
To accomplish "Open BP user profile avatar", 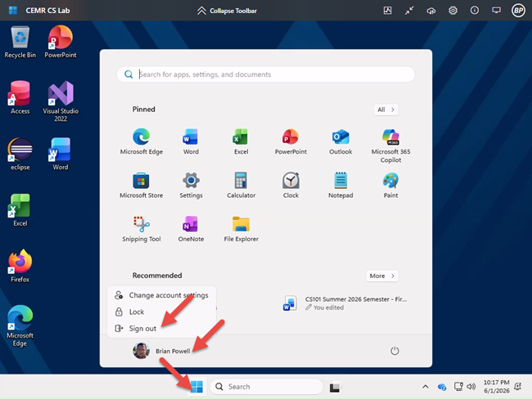I will pyautogui.click(x=518, y=11).
